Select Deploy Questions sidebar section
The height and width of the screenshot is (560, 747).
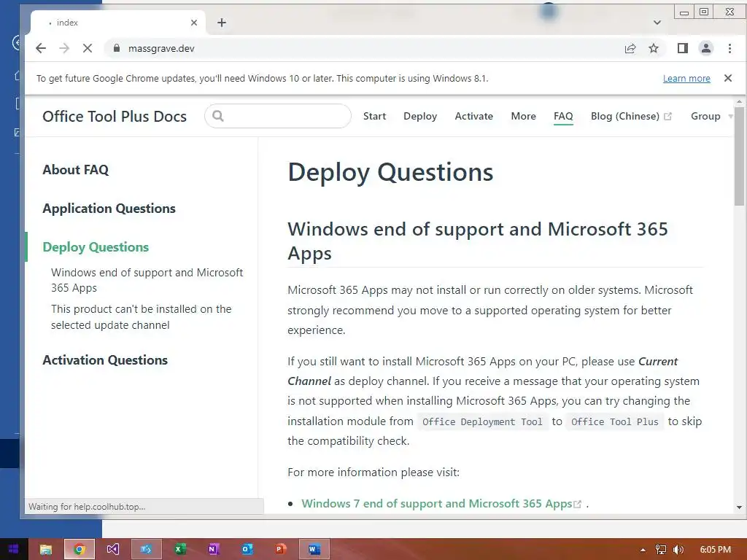pyautogui.click(x=96, y=246)
